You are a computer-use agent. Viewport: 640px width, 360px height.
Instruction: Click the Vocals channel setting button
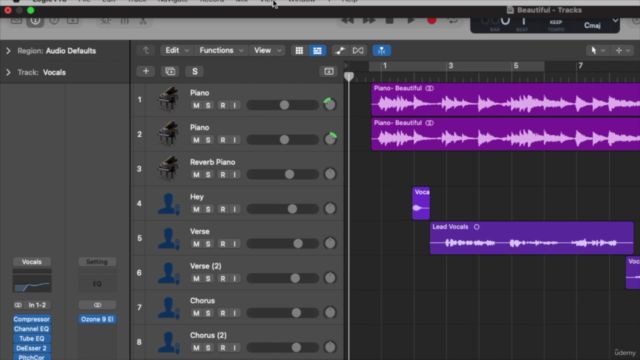pos(32,262)
